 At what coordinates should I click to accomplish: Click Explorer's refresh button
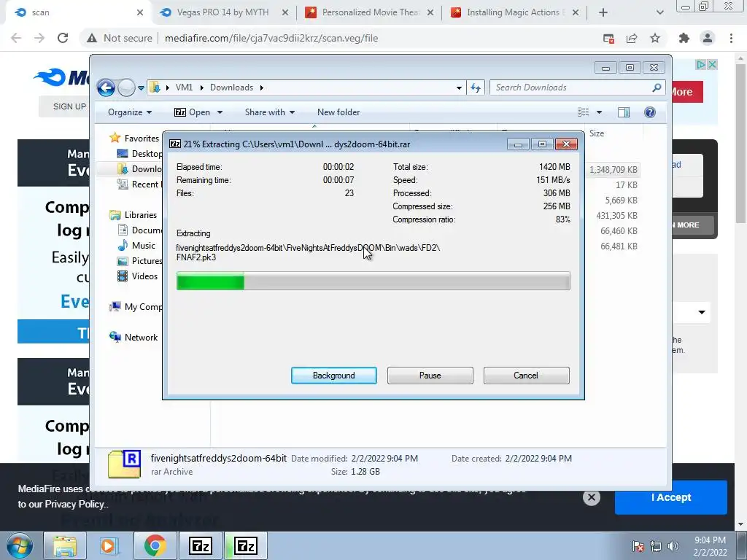(x=476, y=87)
